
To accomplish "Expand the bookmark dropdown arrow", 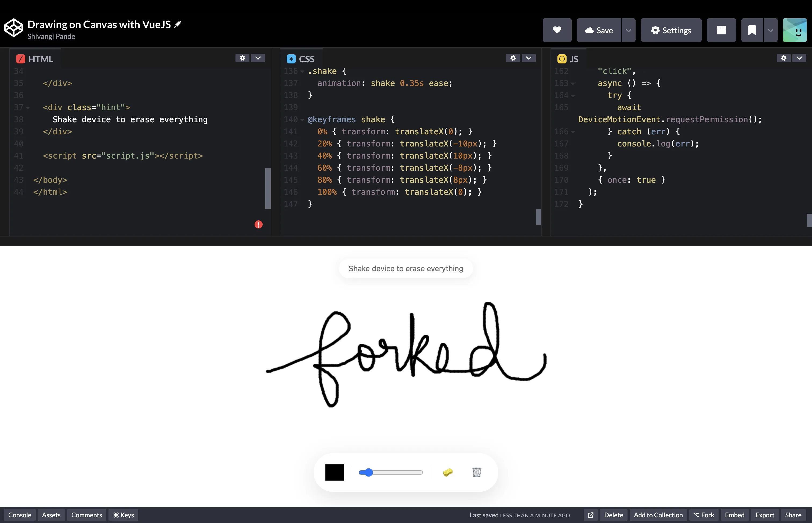I will (x=771, y=30).
